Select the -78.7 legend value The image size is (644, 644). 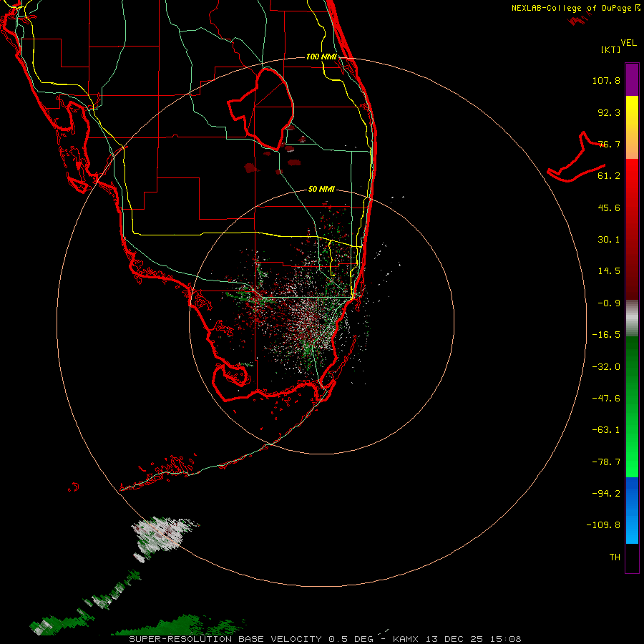coord(606,462)
